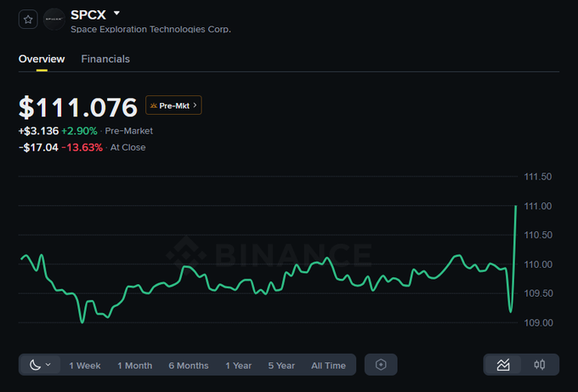Screen dimensions: 578x392
Task: Click the 109.50 axis label
Action: pyautogui.click(x=538, y=293)
